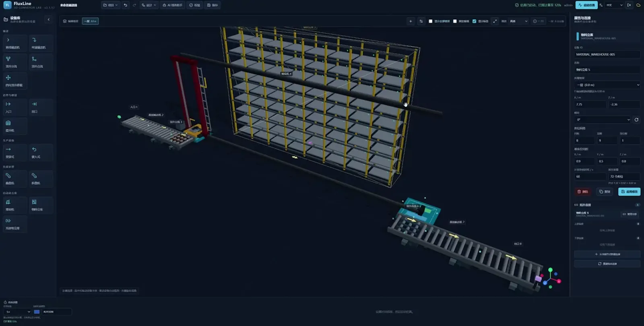644x326 pixels.
Task: Toggle the first checkbox in viewport toolbar
Action: [x=430, y=21]
